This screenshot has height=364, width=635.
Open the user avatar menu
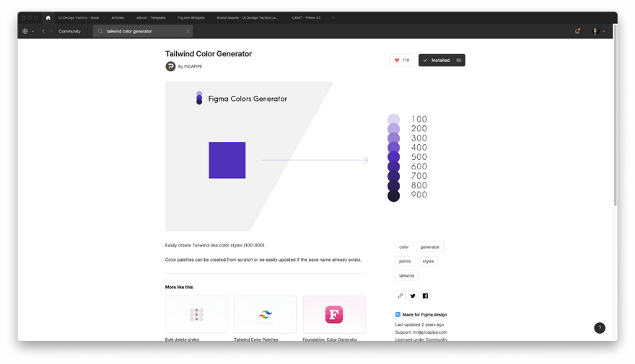(x=596, y=31)
